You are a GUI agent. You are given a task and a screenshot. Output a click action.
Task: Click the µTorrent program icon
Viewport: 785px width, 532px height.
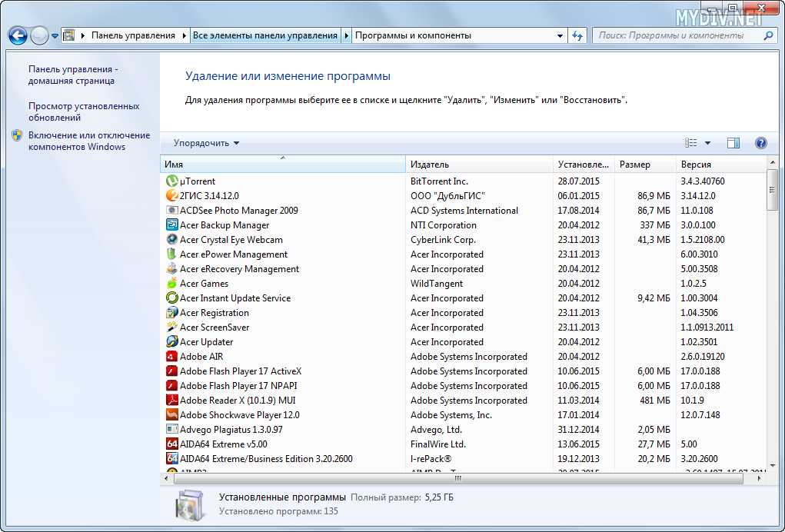(x=172, y=181)
